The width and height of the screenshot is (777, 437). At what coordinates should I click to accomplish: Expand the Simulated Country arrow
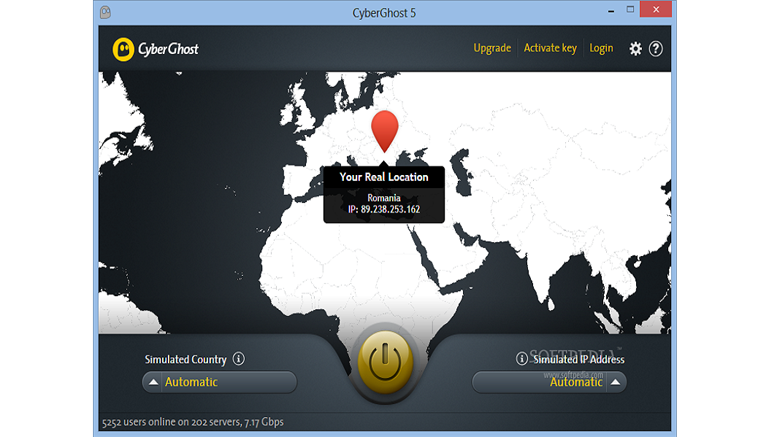(154, 382)
